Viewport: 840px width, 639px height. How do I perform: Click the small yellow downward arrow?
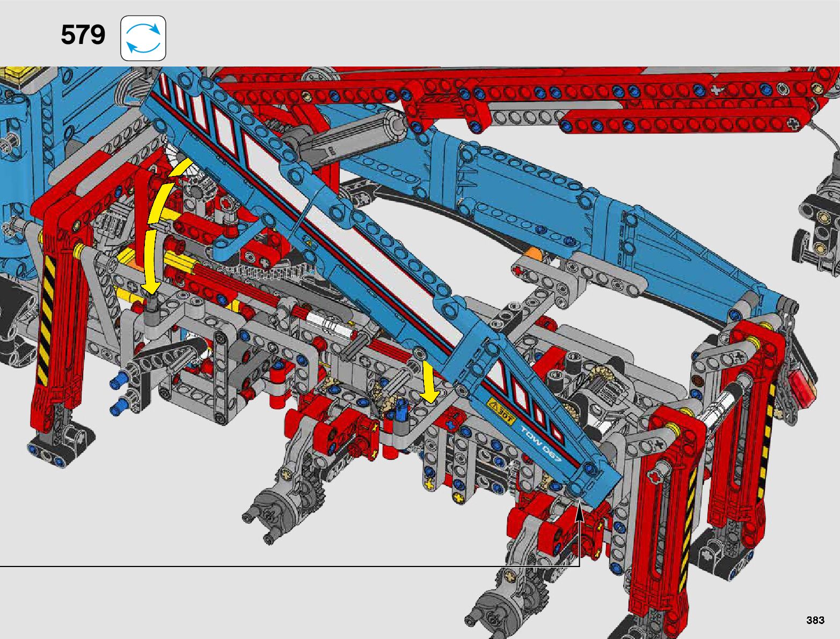[429, 383]
